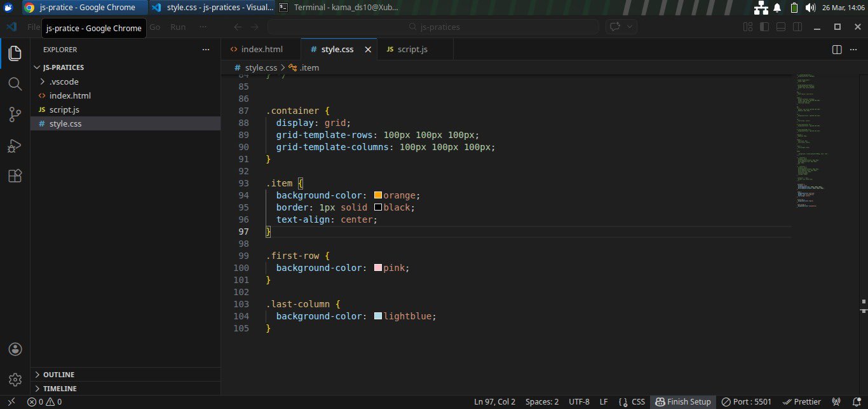This screenshot has height=409, width=868.
Task: Toggle the bottom panel layout icon
Action: point(781,27)
